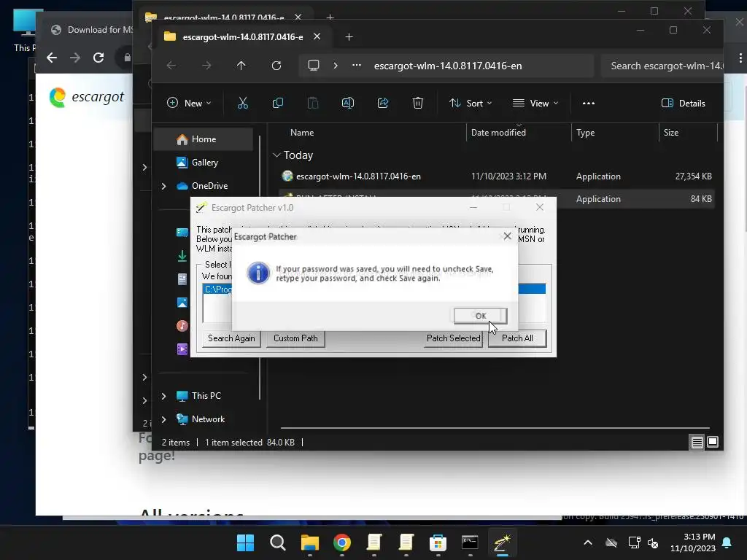Add a new Explorer tab
The width and height of the screenshot is (747, 560).
(x=349, y=36)
